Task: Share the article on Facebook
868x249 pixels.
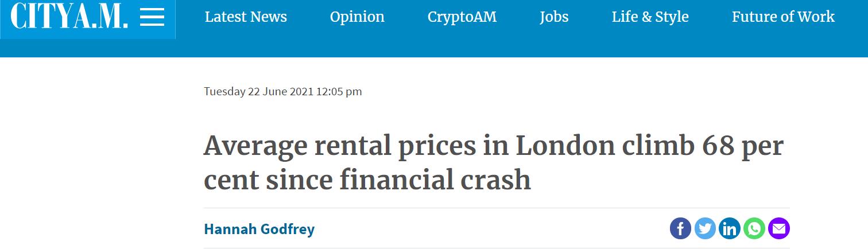Action: point(681,229)
